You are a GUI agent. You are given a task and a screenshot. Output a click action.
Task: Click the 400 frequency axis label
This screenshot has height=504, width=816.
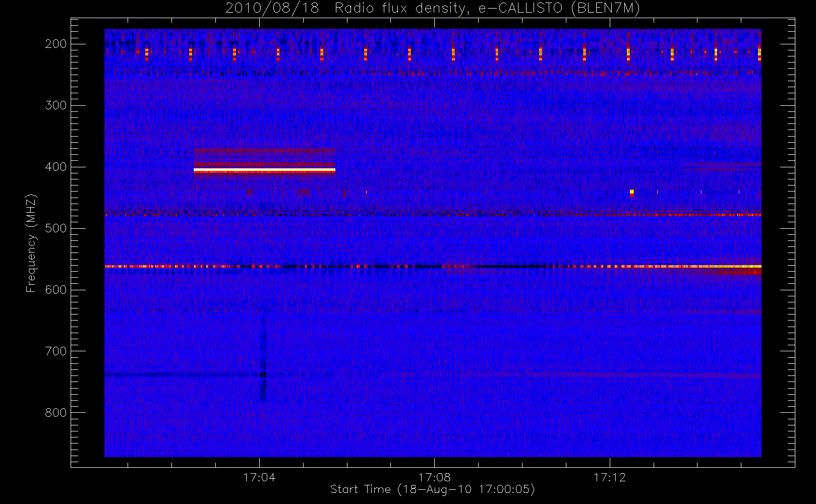(55, 167)
